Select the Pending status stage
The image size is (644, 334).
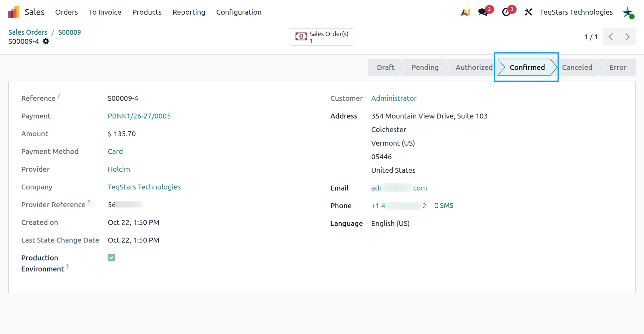click(425, 67)
